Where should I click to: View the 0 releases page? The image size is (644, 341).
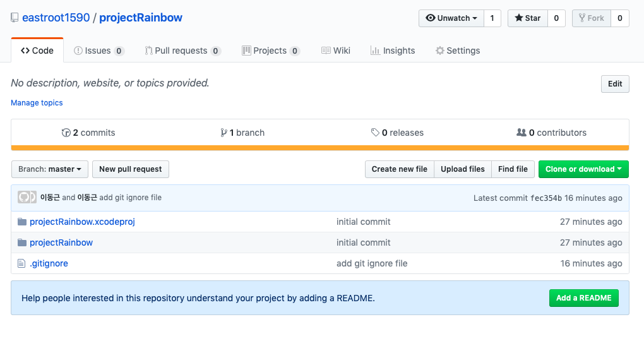[x=397, y=133]
